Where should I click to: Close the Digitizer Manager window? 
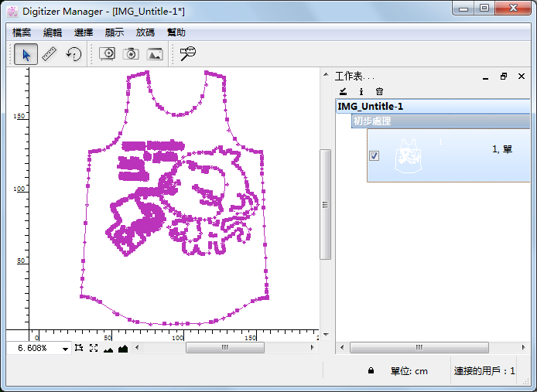pos(513,9)
